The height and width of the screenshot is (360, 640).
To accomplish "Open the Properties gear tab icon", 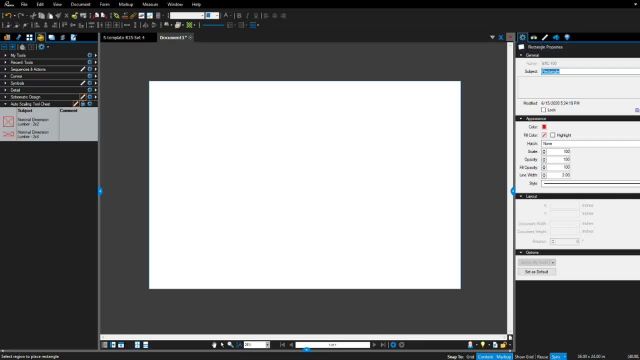I will tap(522, 37).
